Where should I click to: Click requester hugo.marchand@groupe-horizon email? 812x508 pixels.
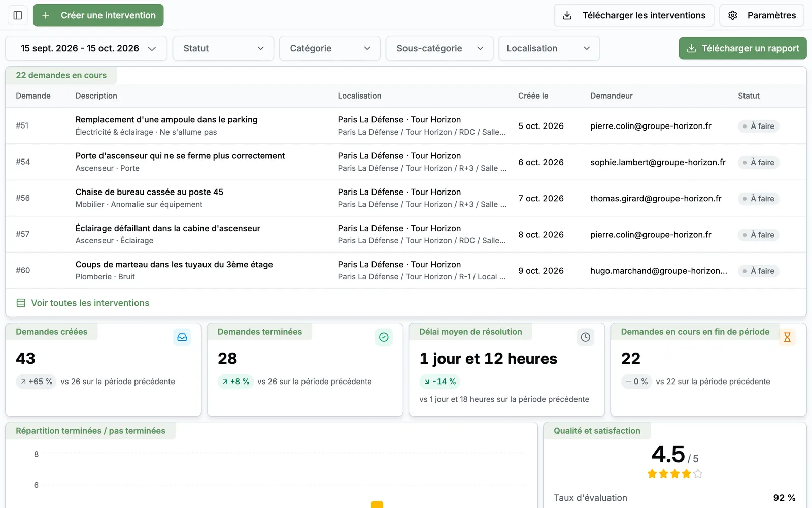coord(659,271)
